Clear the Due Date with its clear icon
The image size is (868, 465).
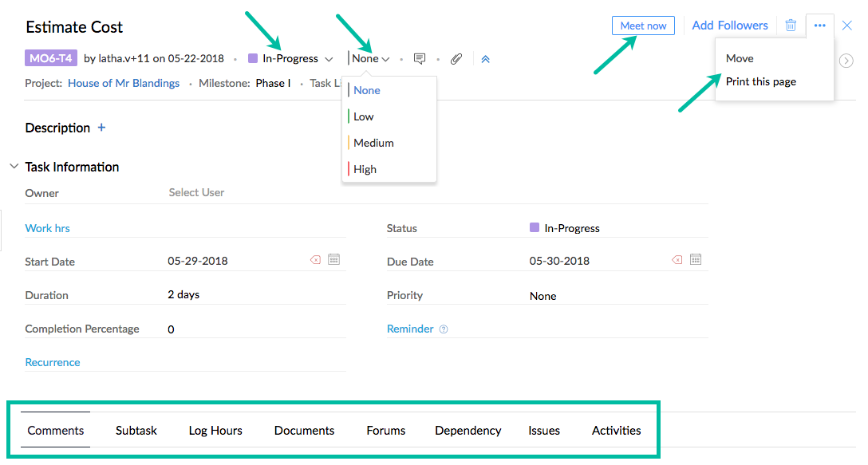[x=677, y=259]
